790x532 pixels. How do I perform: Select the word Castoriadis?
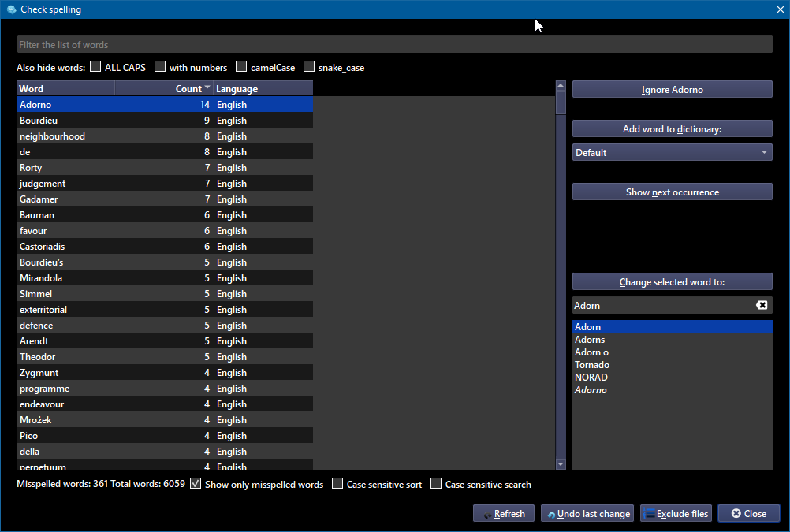coord(166,247)
